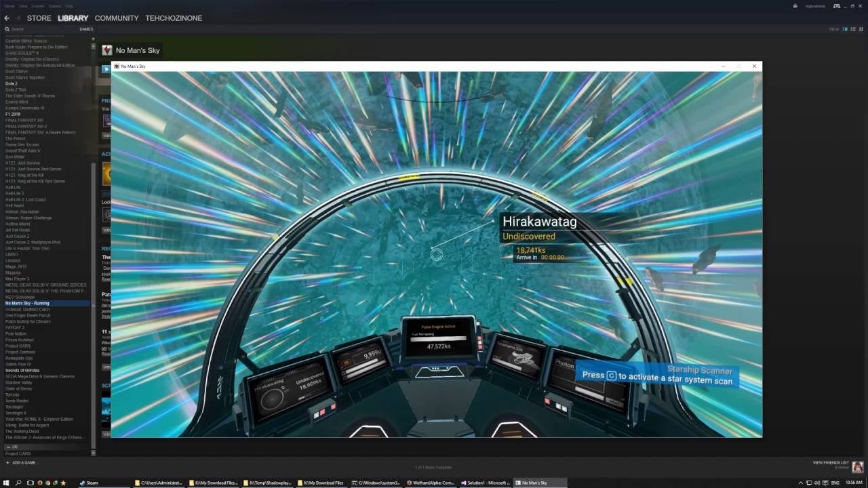Open Big Picture mode controller icon

tap(837, 6)
